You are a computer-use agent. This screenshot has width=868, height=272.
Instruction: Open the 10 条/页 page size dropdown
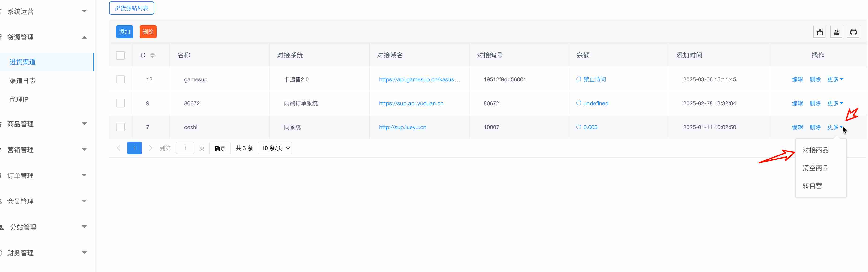pyautogui.click(x=275, y=148)
